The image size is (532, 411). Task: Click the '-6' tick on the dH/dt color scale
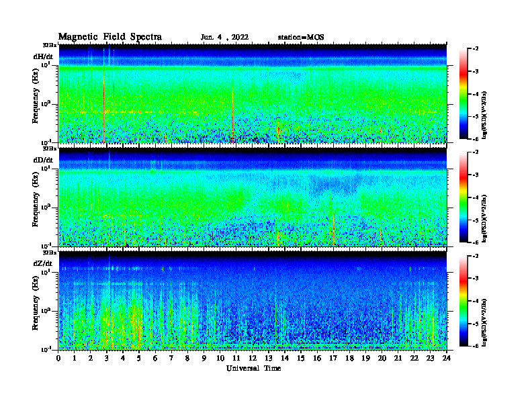[x=476, y=139]
